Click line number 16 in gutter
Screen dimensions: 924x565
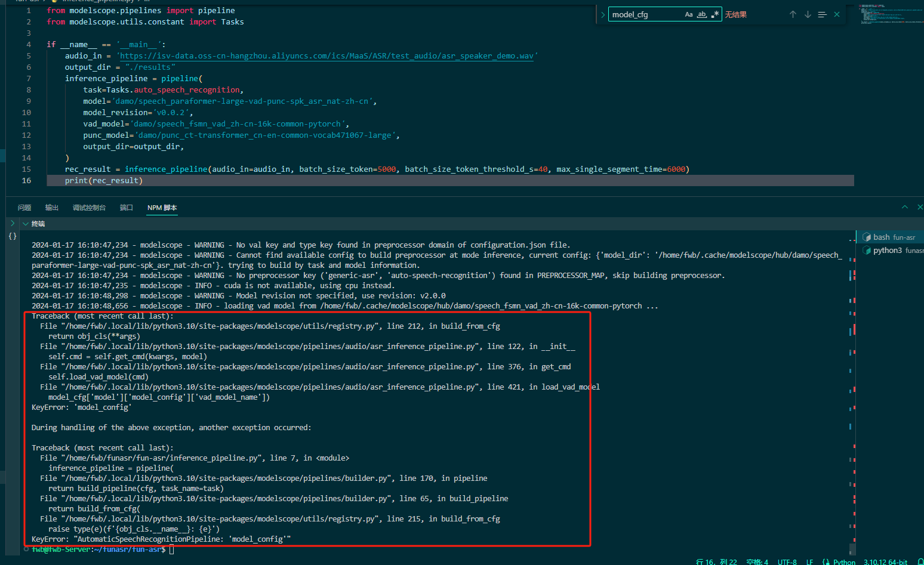tap(26, 180)
